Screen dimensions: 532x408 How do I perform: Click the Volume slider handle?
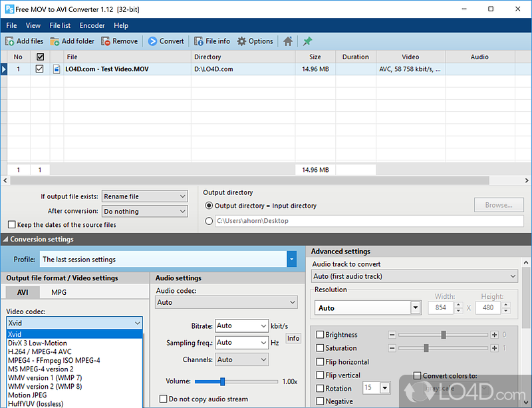(x=222, y=381)
